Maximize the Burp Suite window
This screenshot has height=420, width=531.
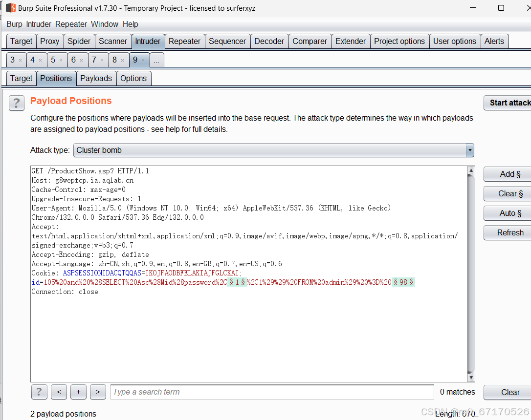(501, 8)
